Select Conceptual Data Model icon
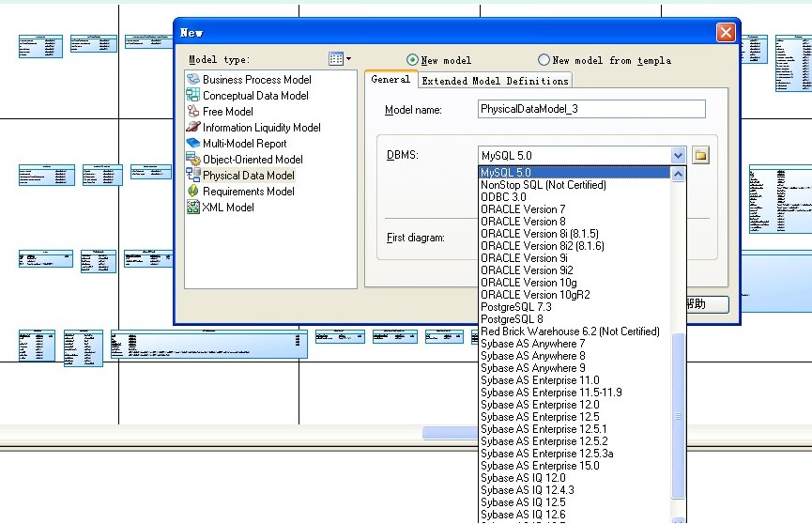This screenshot has height=524, width=812. [193, 95]
